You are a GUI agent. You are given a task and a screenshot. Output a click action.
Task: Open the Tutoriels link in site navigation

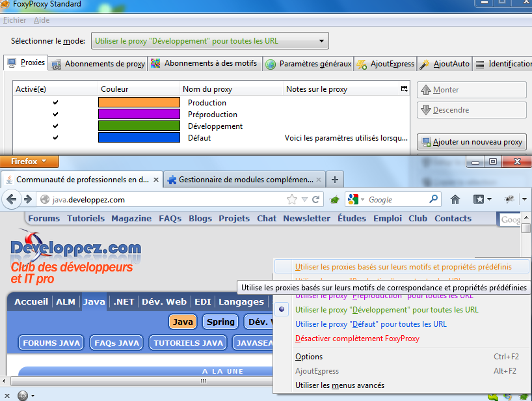[x=86, y=218]
